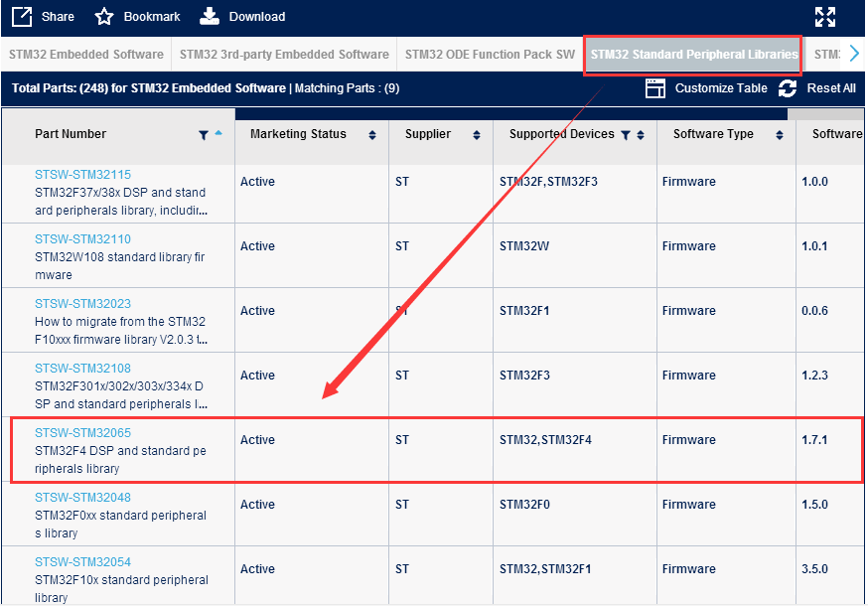868x606 pixels.
Task: Sort the Supported Devices column
Action: coord(641,134)
